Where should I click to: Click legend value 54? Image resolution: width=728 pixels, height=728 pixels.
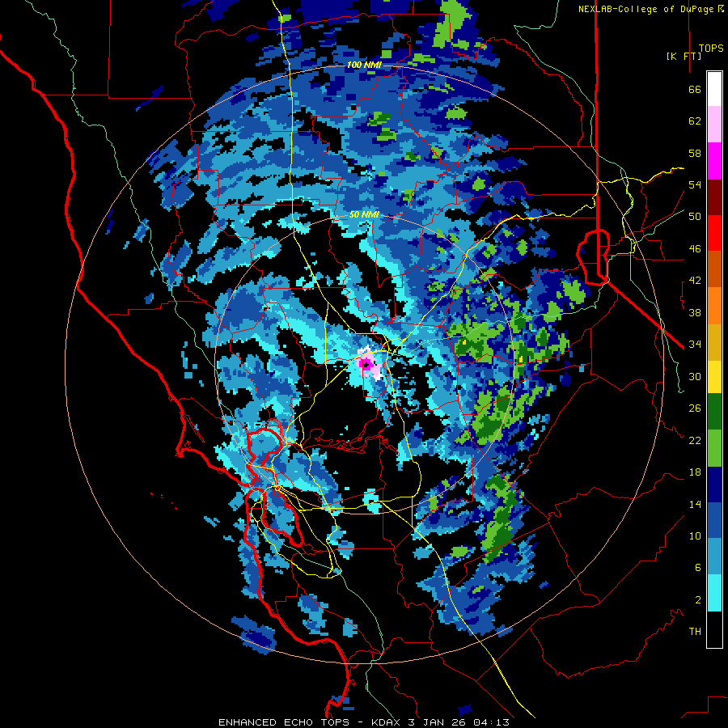695,184
